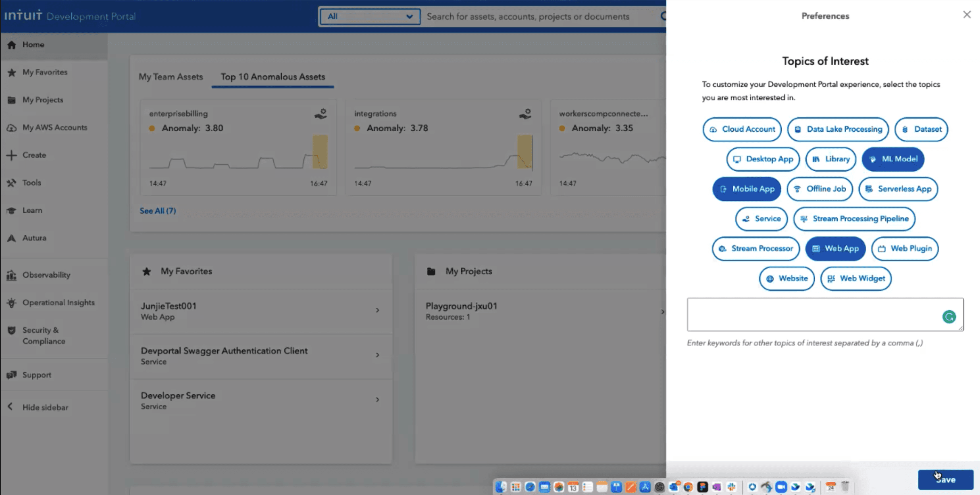980x495 pixels.
Task: Click Grammarly icon in keywords box
Action: tap(949, 317)
